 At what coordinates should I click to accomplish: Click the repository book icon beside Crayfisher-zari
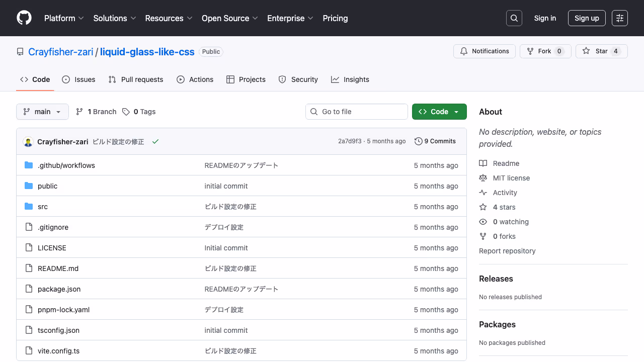[x=20, y=51]
